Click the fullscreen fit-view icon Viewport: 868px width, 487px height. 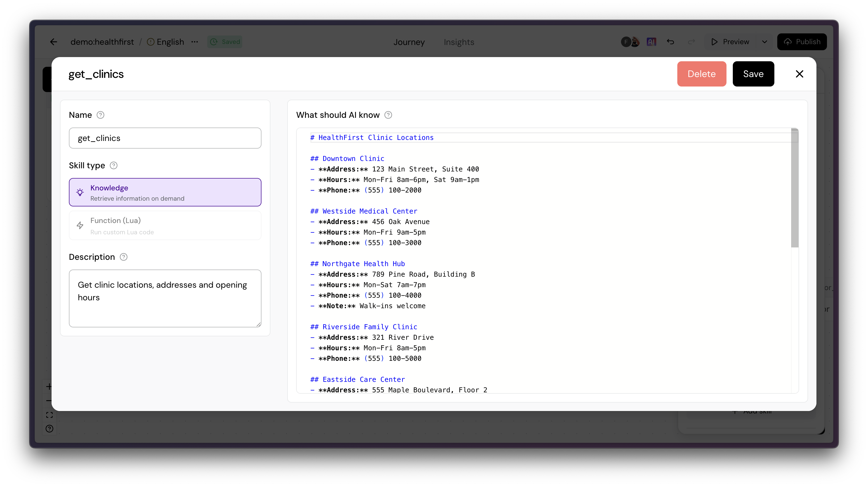[49, 415]
